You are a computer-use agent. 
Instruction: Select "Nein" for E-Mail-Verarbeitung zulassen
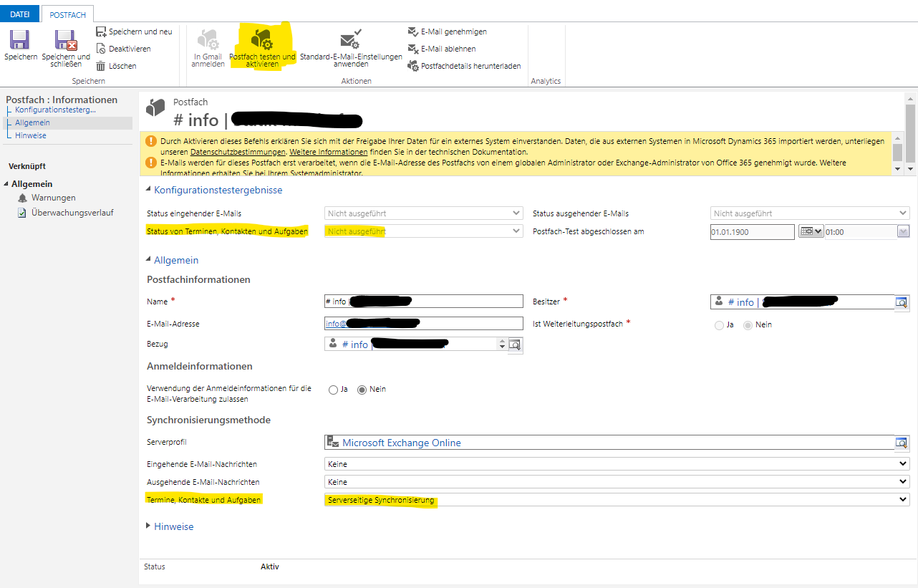363,389
